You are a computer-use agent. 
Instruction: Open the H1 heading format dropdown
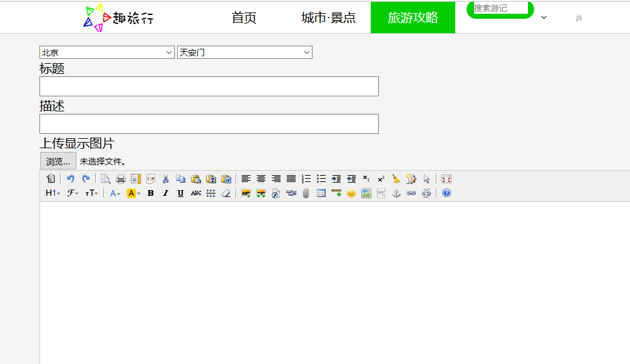(x=53, y=193)
